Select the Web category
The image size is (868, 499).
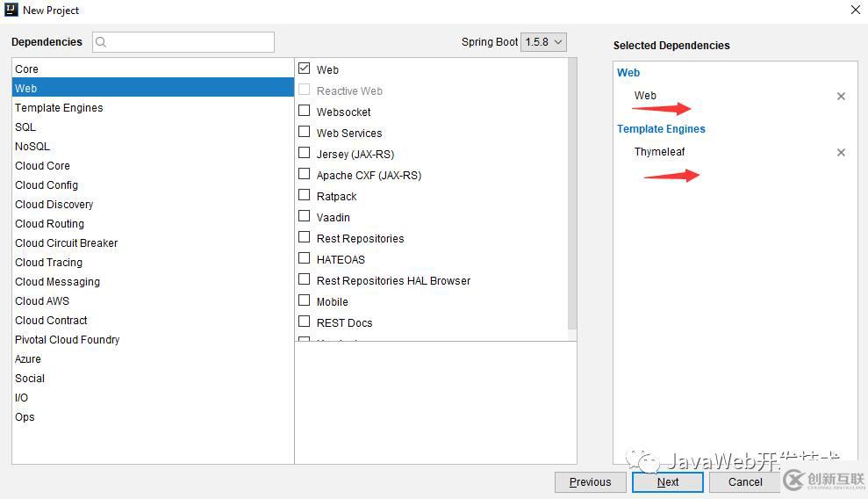pos(153,88)
